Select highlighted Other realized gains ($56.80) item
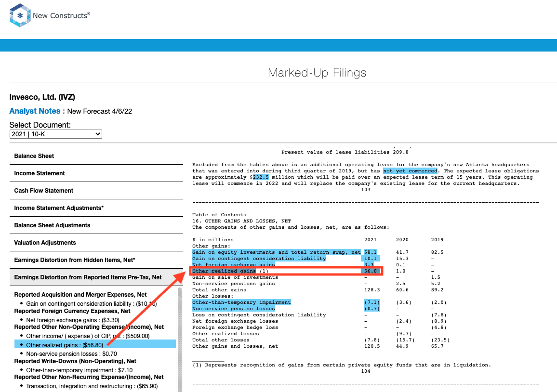557x392 pixels. click(x=95, y=345)
